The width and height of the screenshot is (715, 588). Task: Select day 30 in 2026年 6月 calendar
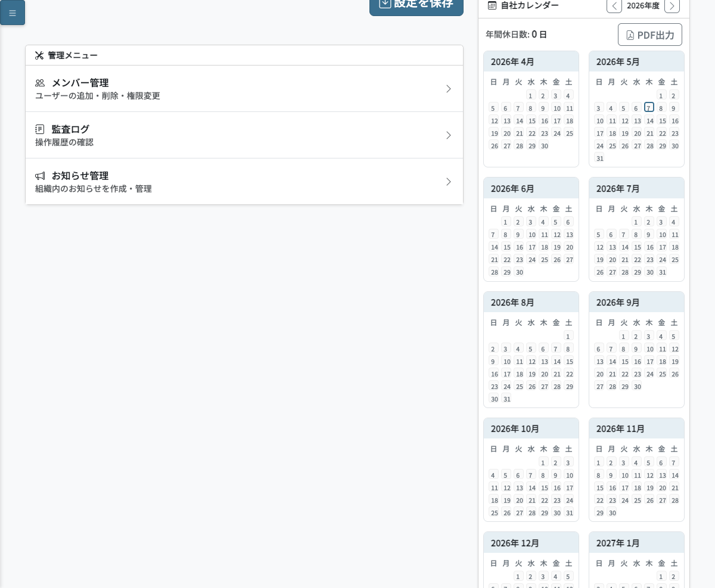(520, 272)
